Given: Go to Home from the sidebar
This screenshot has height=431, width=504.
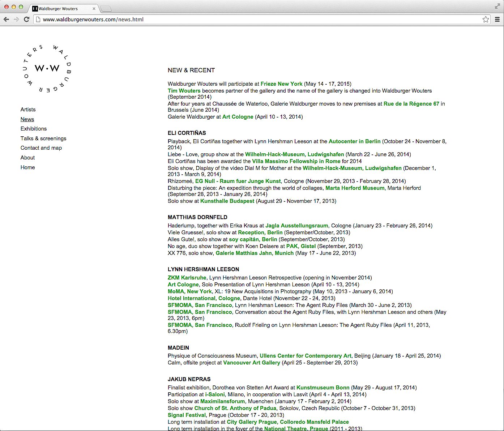Looking at the screenshot, I should pyautogui.click(x=27, y=167).
